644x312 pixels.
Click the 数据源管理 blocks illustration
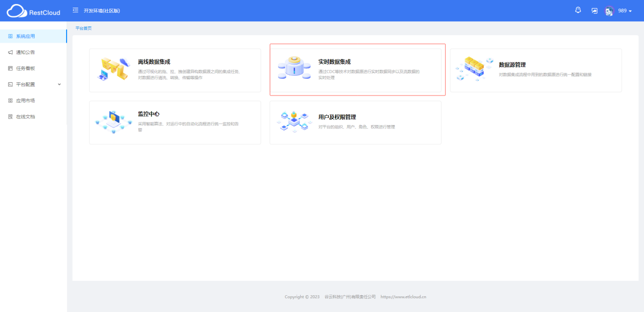474,69
